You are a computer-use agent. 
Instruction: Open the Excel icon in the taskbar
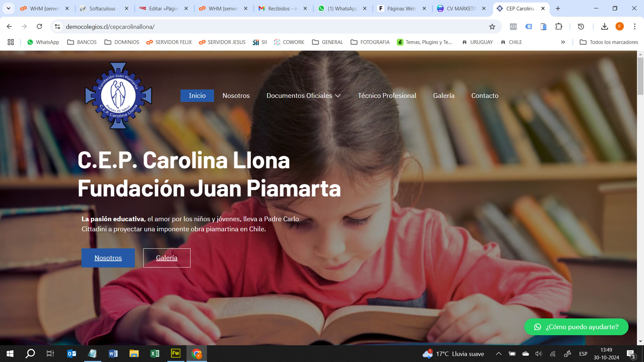pos(155,354)
